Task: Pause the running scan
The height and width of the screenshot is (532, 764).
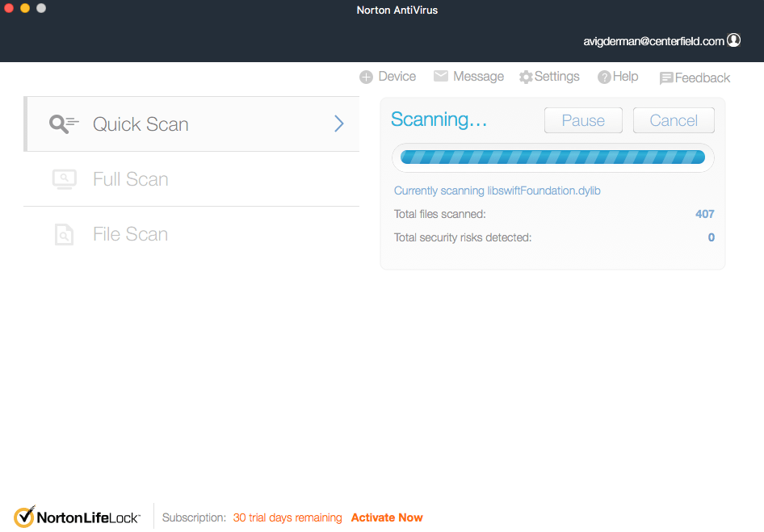Action: 583,119
